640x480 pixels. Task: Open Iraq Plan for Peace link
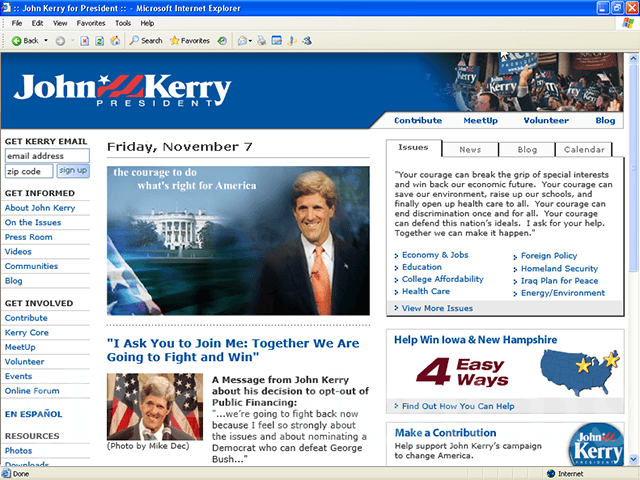click(559, 281)
